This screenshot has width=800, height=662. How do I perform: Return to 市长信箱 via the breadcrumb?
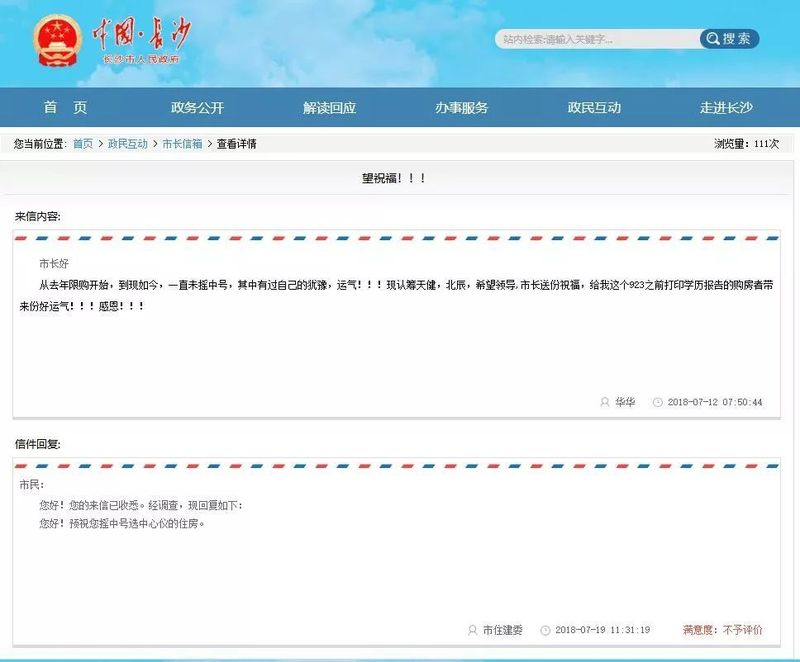[182, 144]
